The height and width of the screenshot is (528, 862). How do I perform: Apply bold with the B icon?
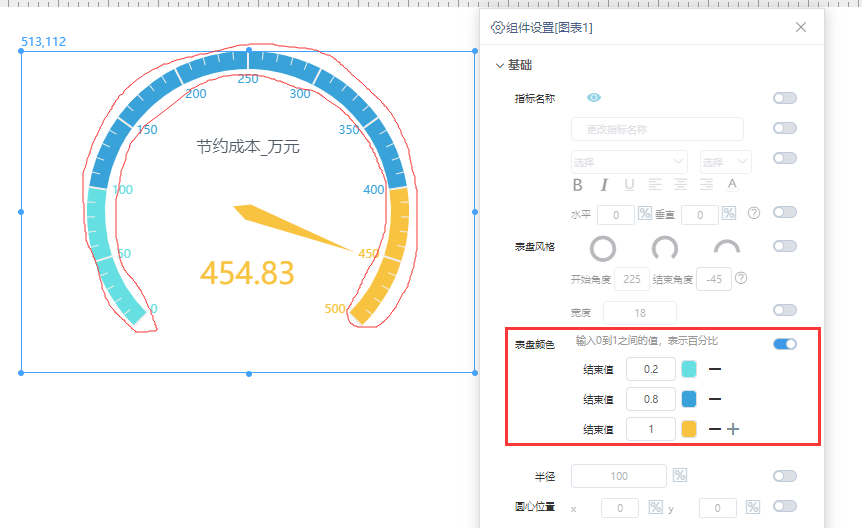click(577, 185)
